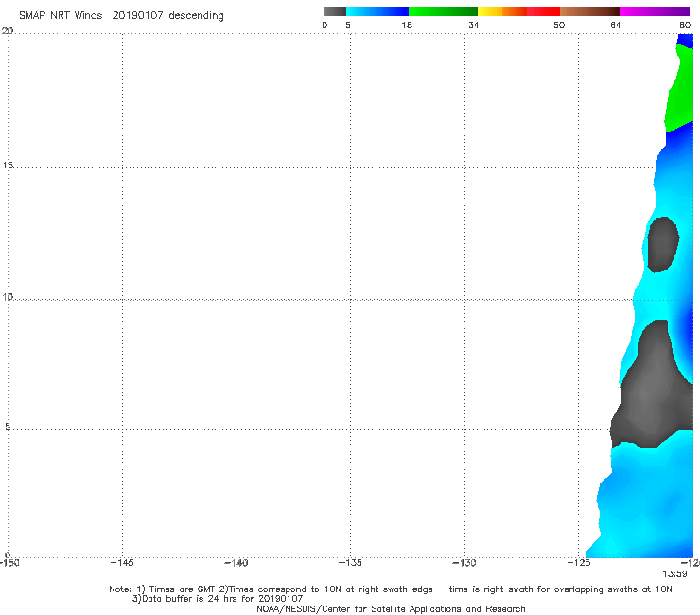Click the note "Data buffer is 24 hrs for 20190107"
700x615 pixels.
(218, 599)
